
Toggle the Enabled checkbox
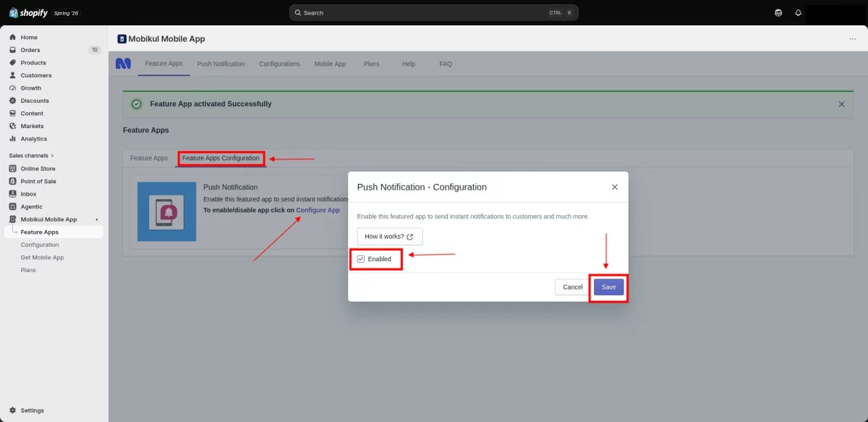point(361,258)
